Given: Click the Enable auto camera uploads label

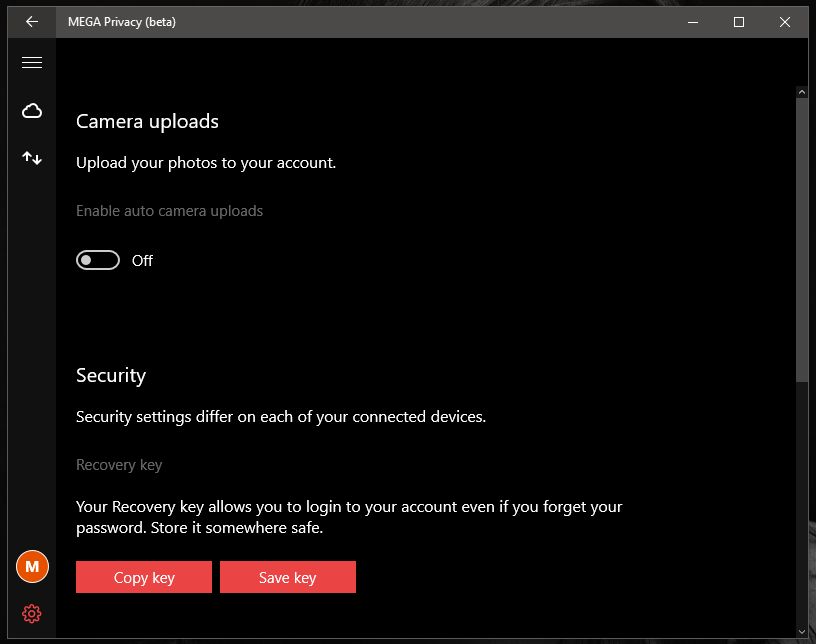Looking at the screenshot, I should [169, 211].
